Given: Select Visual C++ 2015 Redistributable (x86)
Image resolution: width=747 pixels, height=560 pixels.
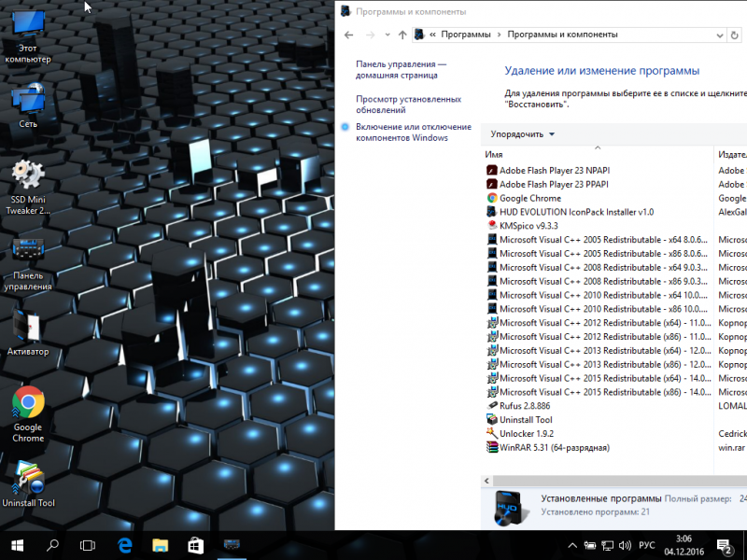Looking at the screenshot, I should point(599,392).
